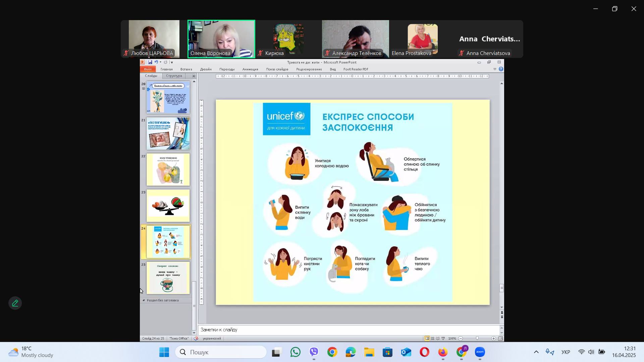This screenshot has height=362, width=644.
Task: Click the Файл button
Action: click(148, 69)
